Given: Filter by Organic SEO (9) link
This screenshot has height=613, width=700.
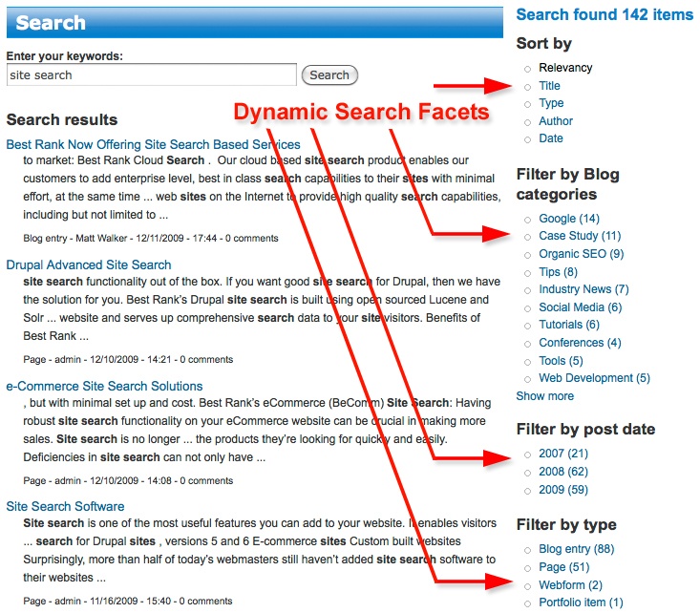Looking at the screenshot, I should (x=582, y=254).
